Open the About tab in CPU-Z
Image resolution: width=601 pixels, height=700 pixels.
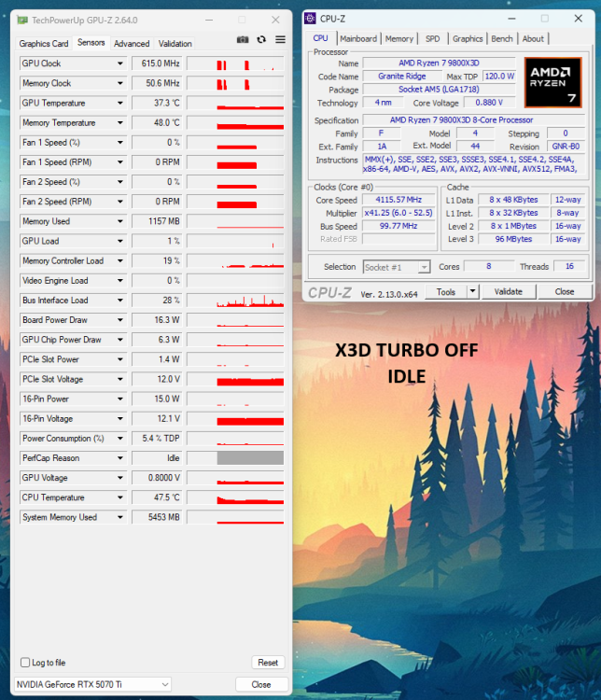pos(533,39)
